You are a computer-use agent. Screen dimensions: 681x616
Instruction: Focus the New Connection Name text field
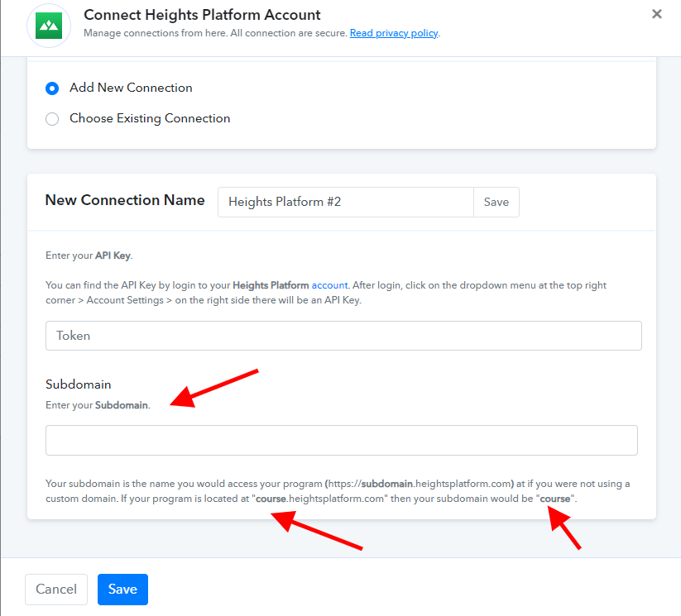coord(346,202)
